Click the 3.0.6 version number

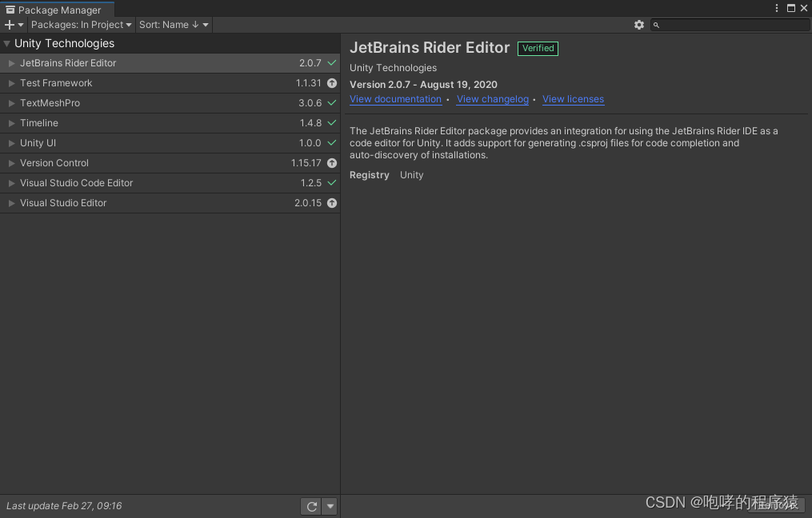click(310, 103)
